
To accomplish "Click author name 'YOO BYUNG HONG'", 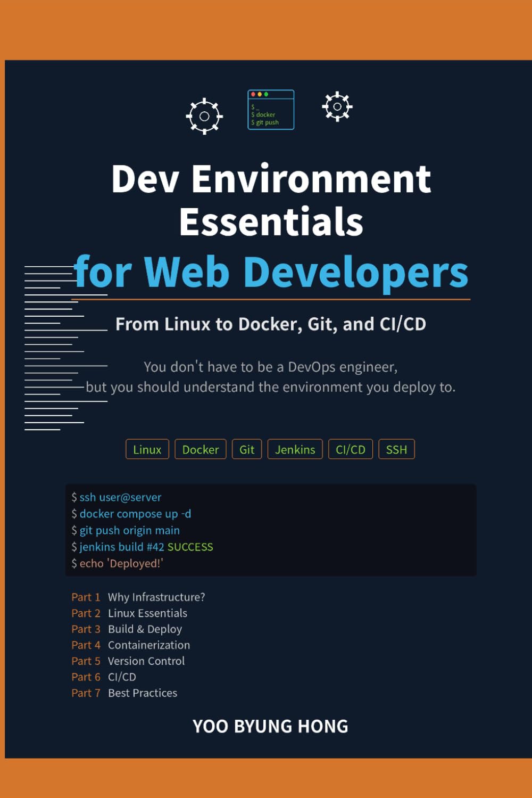I will [x=270, y=727].
